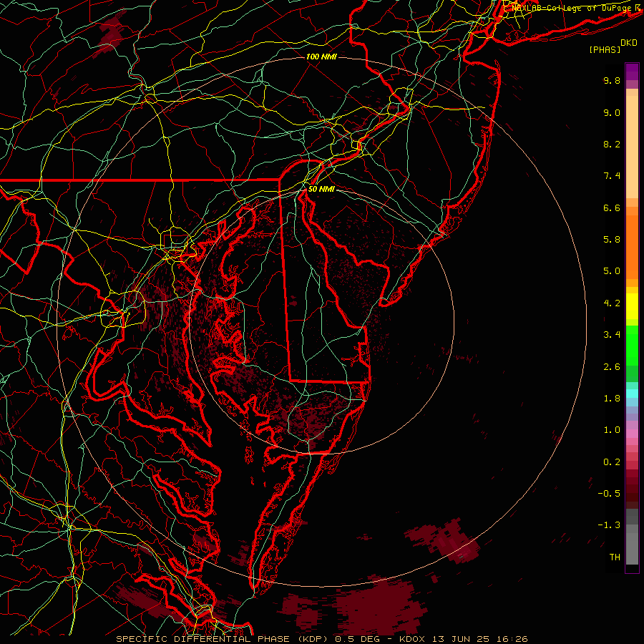Click the "[PHAS]" legend heading
This screenshot has width=644, height=644.
tap(605, 49)
